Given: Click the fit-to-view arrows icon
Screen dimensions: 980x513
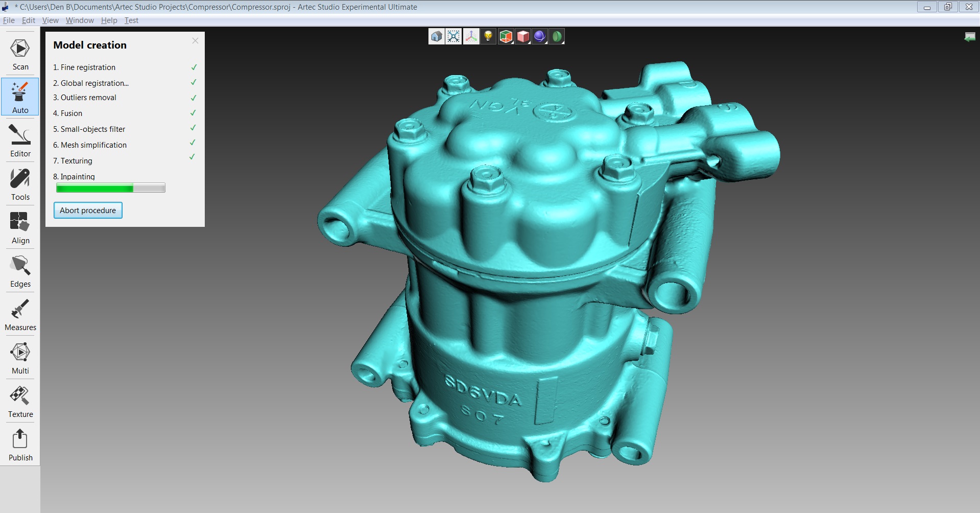Looking at the screenshot, I should point(453,36).
